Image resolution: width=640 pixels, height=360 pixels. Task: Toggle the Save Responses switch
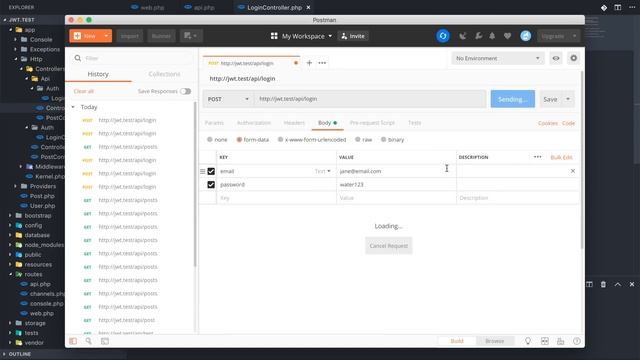coord(185,91)
